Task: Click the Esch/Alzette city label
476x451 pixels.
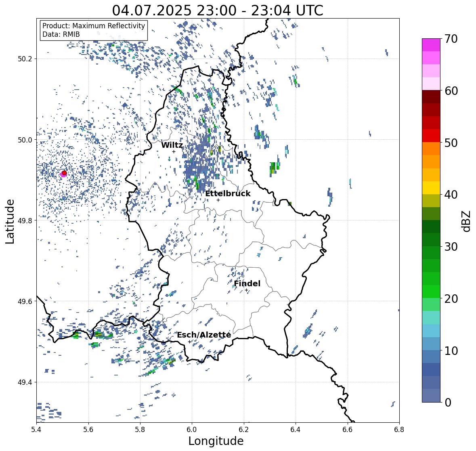Action: (x=204, y=335)
